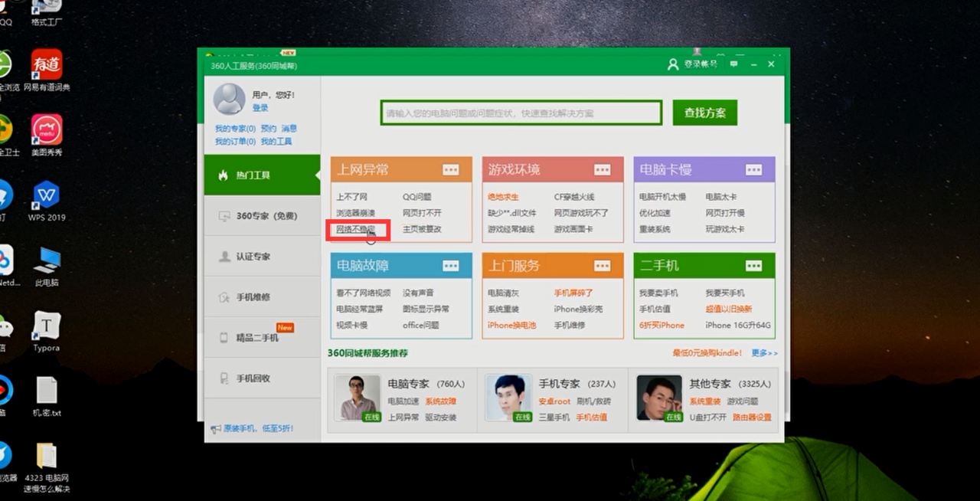The image size is (980, 501).
Task: Open the 美图秀秀 desktop icon
Action: pos(47,136)
